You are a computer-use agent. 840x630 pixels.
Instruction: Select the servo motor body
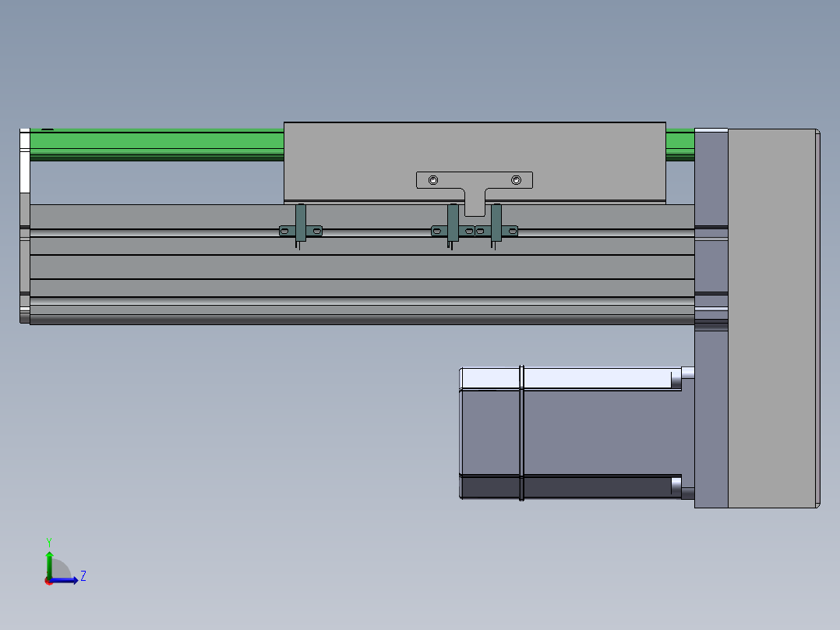click(x=602, y=433)
